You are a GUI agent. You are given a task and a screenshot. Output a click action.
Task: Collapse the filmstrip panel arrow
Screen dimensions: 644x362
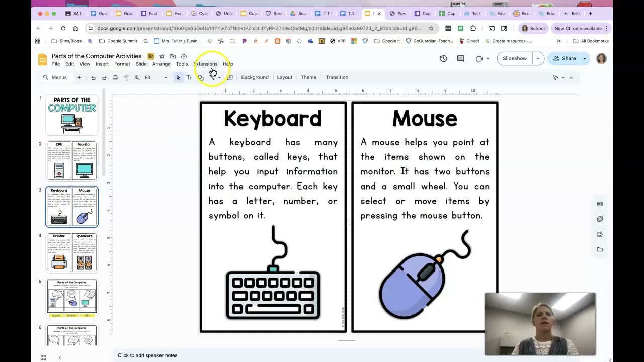(x=59, y=357)
